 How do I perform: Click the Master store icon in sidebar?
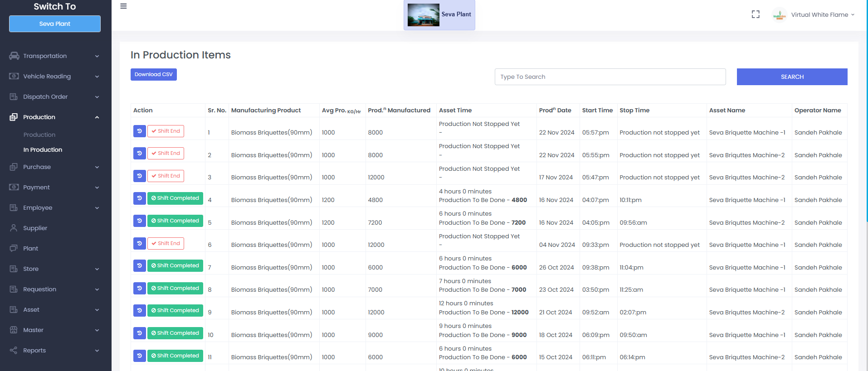pos(14,330)
